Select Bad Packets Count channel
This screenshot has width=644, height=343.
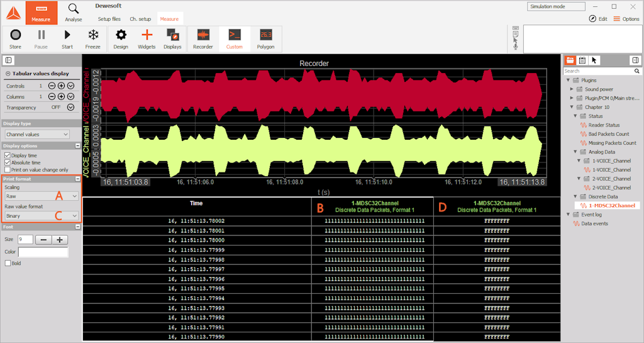(608, 134)
